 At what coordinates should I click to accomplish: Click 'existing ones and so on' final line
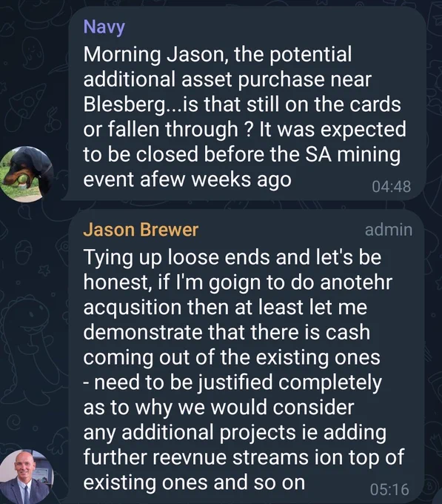pos(194,483)
